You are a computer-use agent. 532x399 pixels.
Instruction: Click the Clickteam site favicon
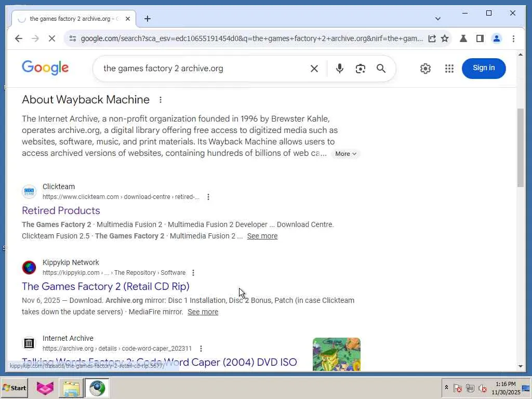pos(29,192)
